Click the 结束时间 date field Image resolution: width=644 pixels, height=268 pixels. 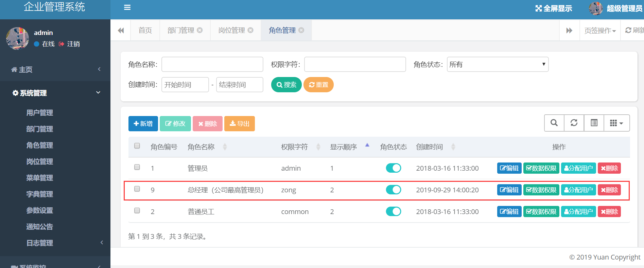coord(240,84)
